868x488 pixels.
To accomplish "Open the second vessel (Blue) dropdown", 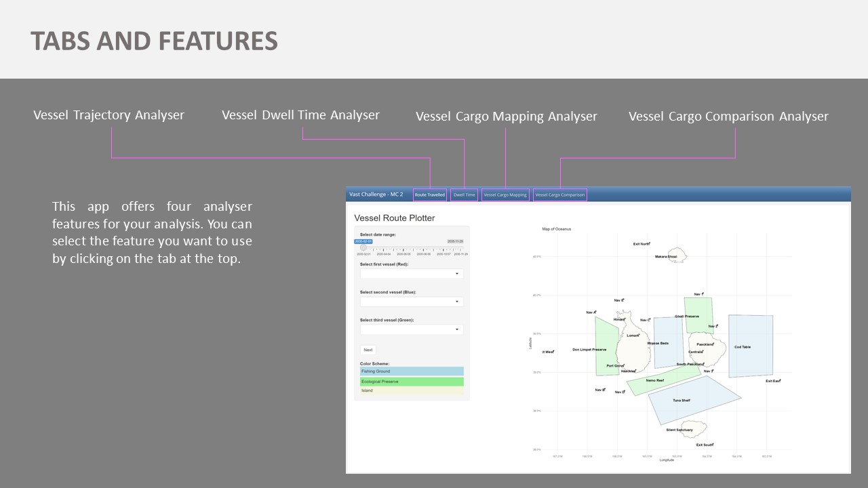I will pyautogui.click(x=411, y=302).
